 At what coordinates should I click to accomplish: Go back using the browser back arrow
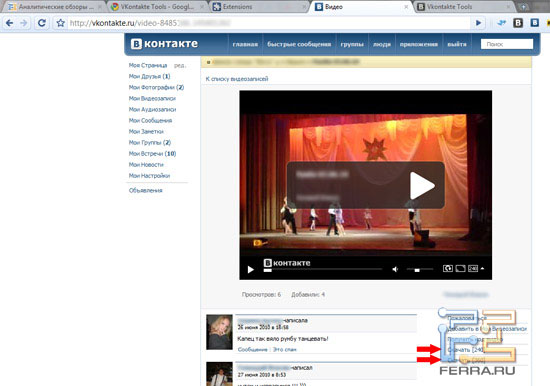(x=9, y=23)
